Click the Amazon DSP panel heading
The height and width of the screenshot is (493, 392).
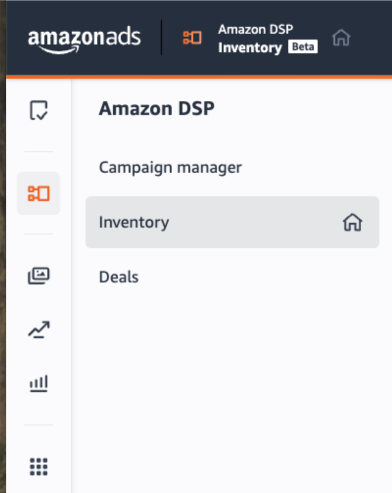157,109
